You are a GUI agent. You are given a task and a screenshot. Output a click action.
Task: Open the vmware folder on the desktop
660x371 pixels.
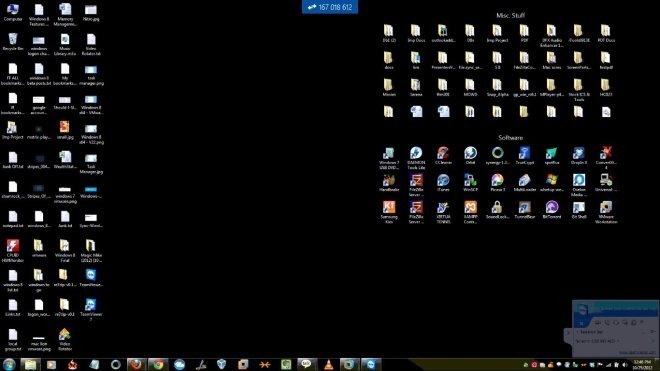click(x=39, y=248)
